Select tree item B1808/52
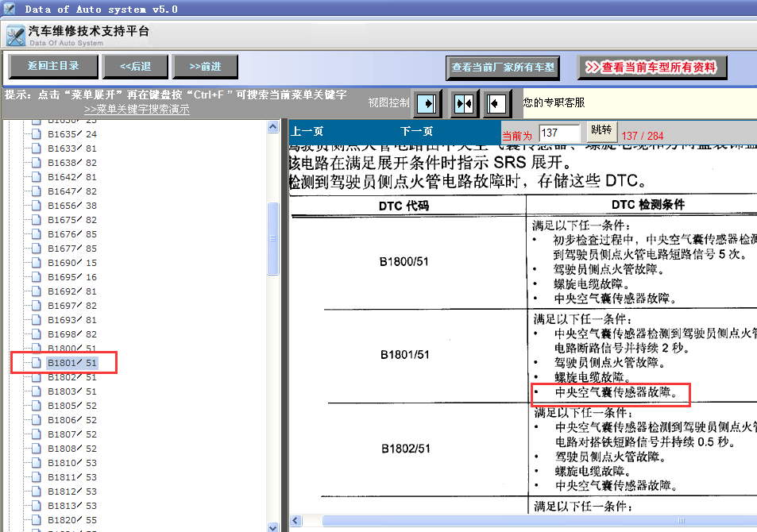This screenshot has width=757, height=532. point(72,449)
